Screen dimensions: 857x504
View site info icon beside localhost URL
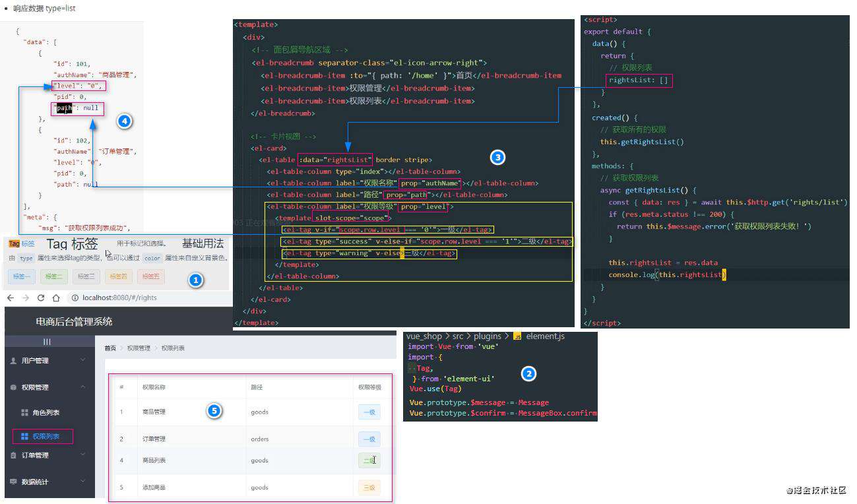point(75,298)
